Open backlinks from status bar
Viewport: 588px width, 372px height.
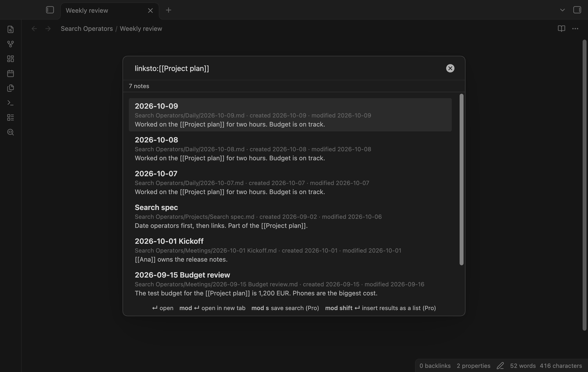[435, 366]
